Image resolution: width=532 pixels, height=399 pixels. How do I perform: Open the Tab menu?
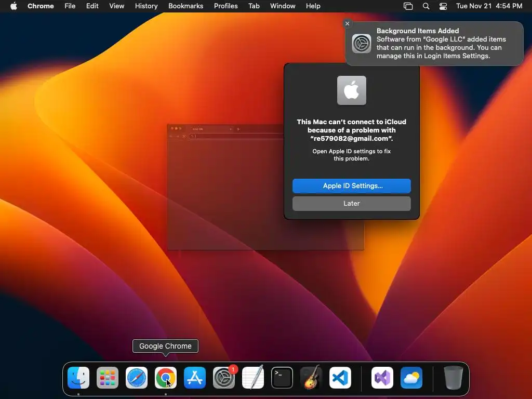254,6
